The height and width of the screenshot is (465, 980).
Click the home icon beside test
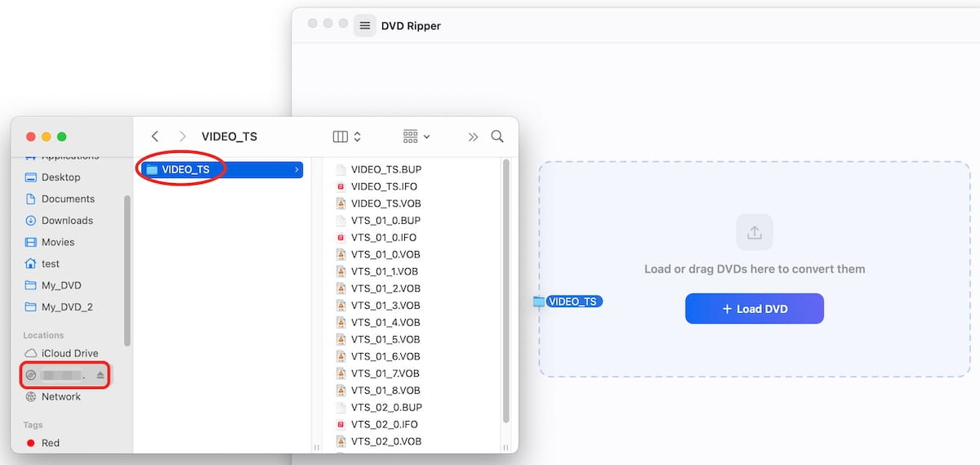[x=31, y=263]
